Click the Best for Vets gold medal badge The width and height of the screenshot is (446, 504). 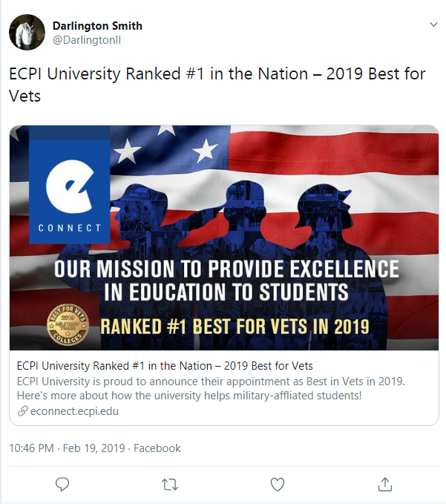[x=68, y=324]
